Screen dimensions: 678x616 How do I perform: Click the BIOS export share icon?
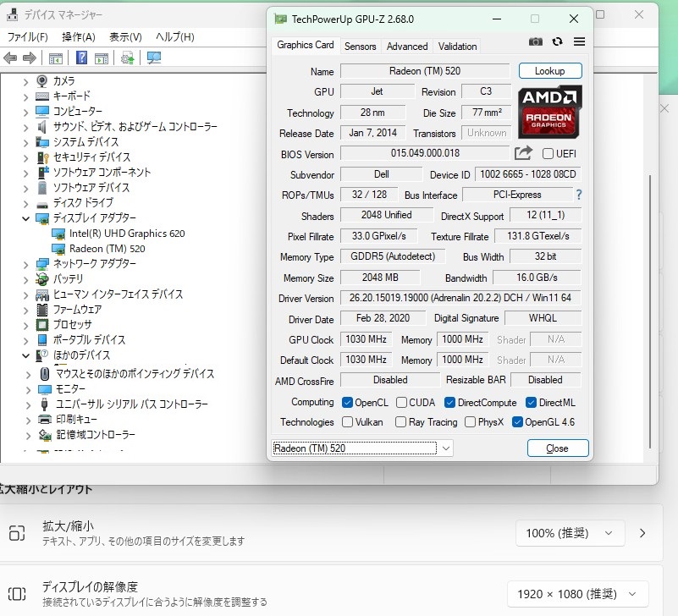pyautogui.click(x=523, y=153)
